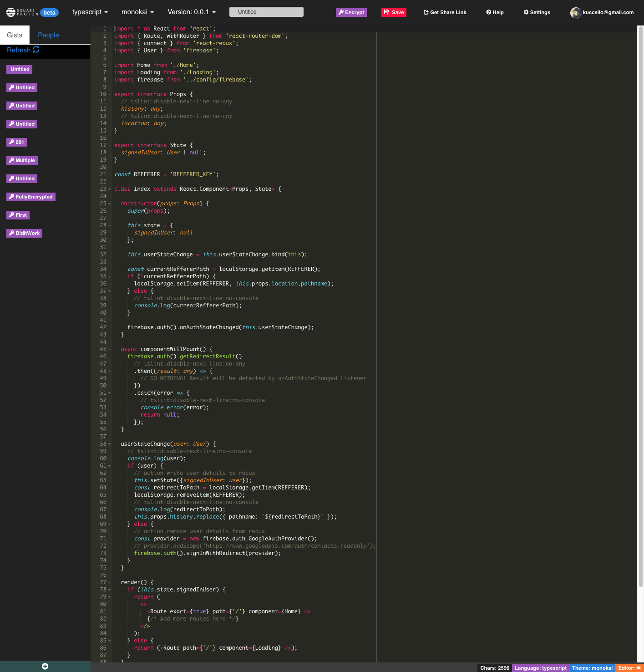Open the 001 encrypted gist
This screenshot has height=672, width=644.
point(16,142)
